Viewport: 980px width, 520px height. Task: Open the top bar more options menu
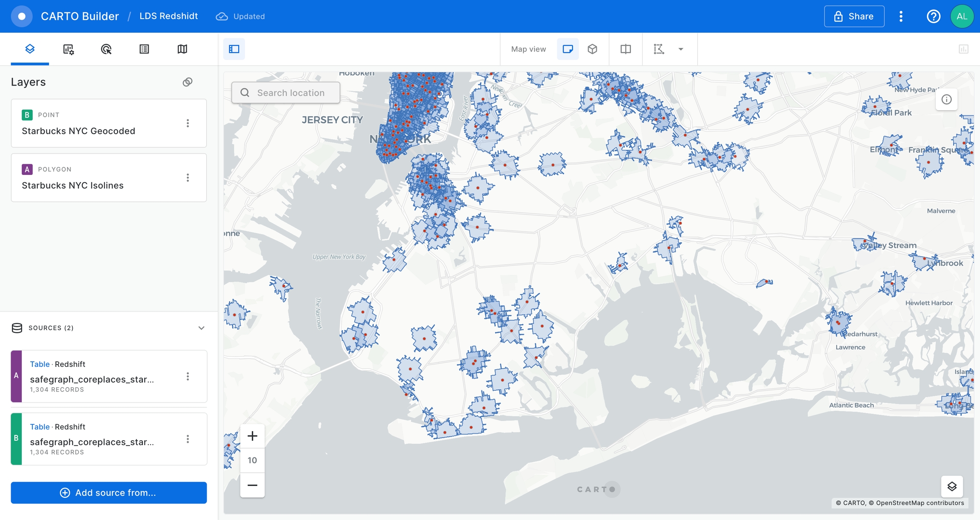coord(901,17)
